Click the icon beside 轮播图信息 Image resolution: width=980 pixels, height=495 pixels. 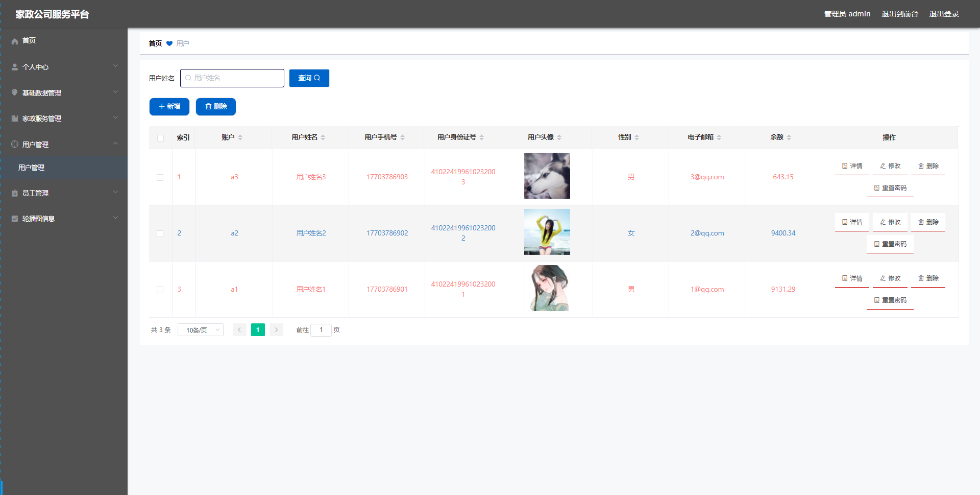tap(15, 219)
